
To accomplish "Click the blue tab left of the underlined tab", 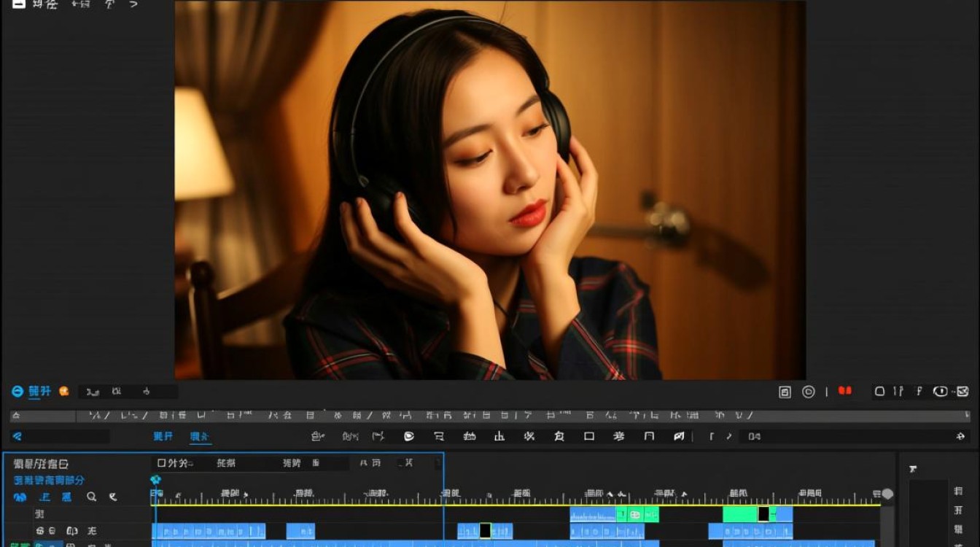I will coord(163,436).
